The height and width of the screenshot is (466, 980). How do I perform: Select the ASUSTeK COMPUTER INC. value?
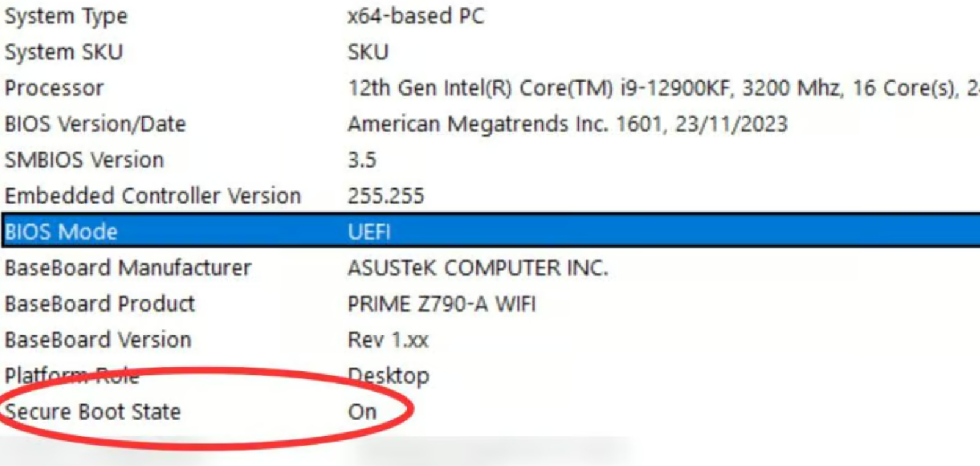(x=477, y=268)
